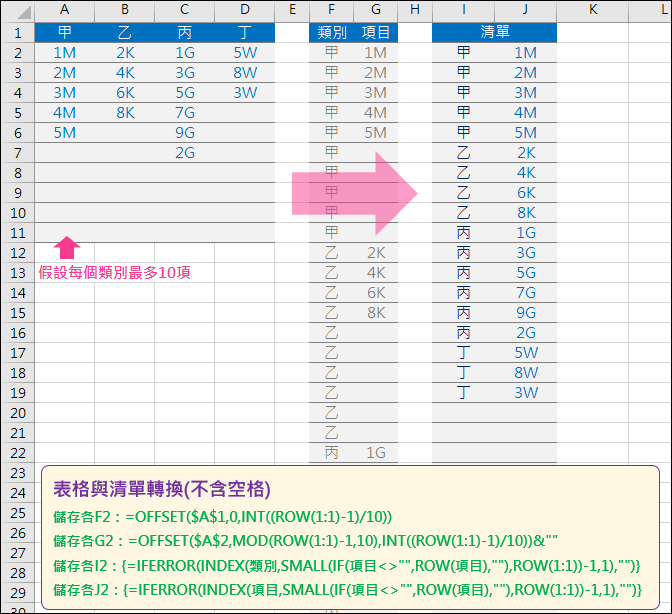This screenshot has width=672, height=614.
Task: Select cell G15 containing 8K
Action: (x=376, y=313)
